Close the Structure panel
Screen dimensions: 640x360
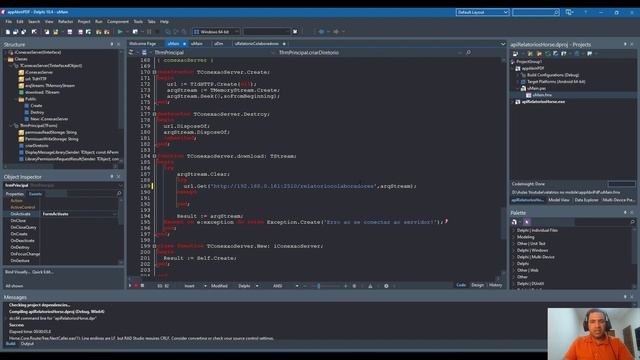point(119,44)
